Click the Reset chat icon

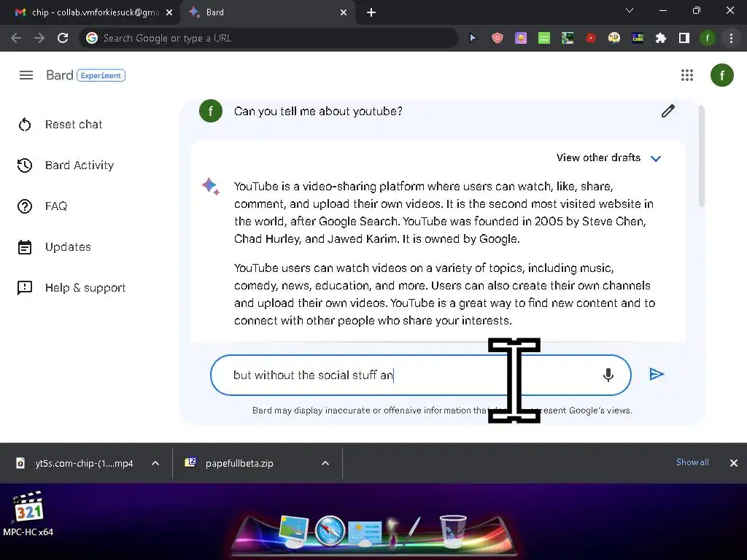point(25,124)
